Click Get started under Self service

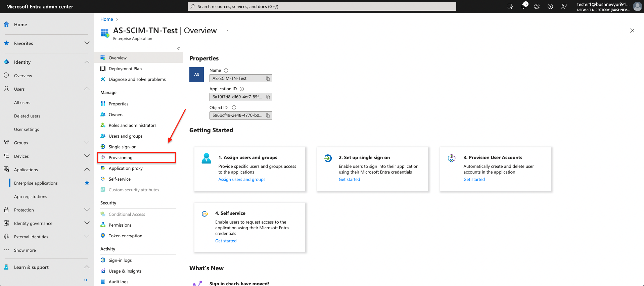(x=226, y=241)
